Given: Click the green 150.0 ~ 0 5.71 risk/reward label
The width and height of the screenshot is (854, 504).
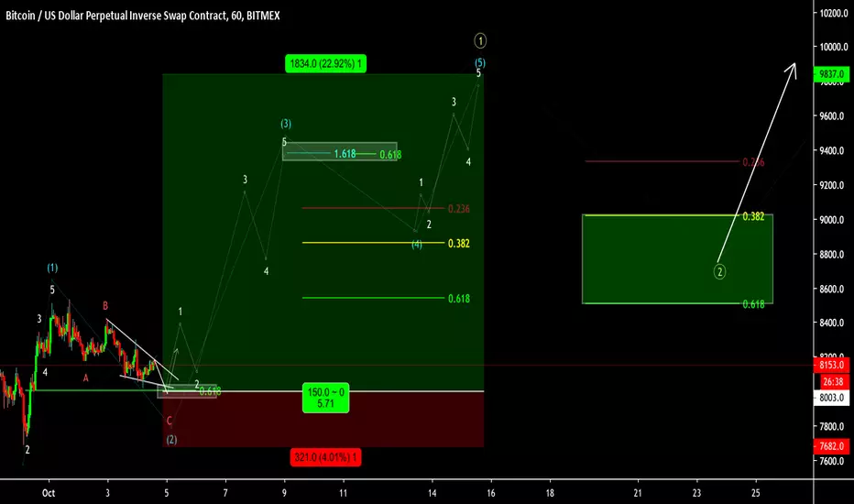Looking at the screenshot, I should tap(325, 398).
